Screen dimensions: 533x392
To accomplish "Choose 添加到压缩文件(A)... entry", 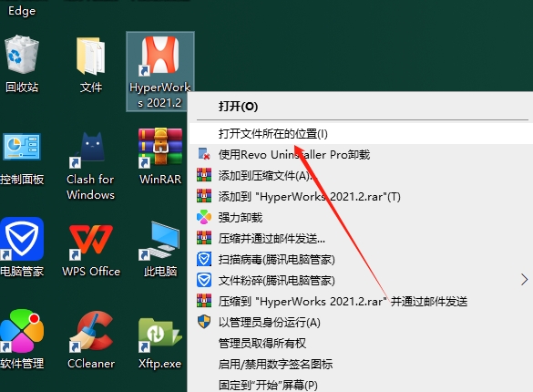I will (360, 176).
